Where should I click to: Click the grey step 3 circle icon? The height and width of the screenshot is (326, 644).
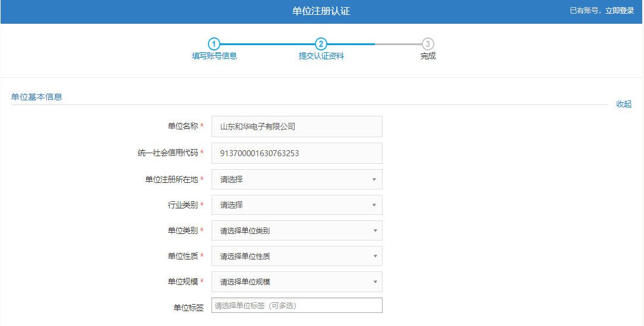tap(428, 44)
